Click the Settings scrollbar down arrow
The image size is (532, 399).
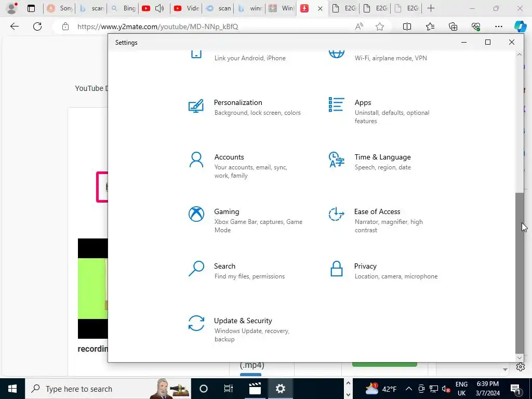(519, 358)
